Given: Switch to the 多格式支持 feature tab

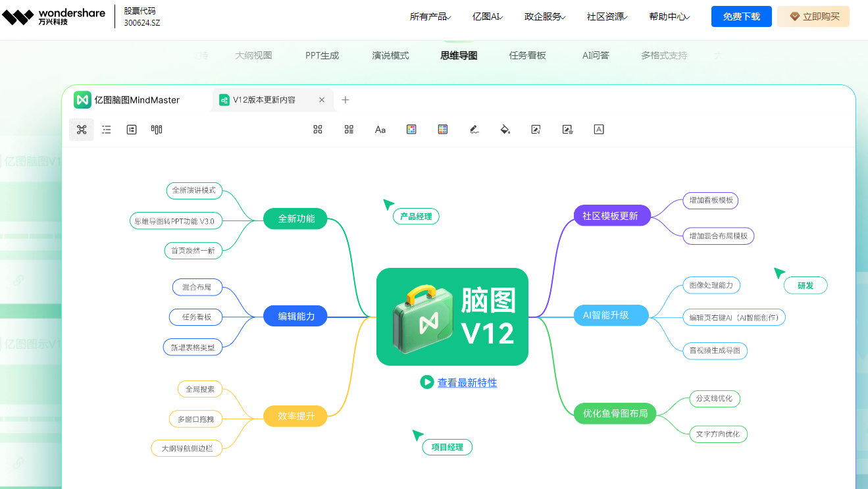Looking at the screenshot, I should click(x=664, y=55).
